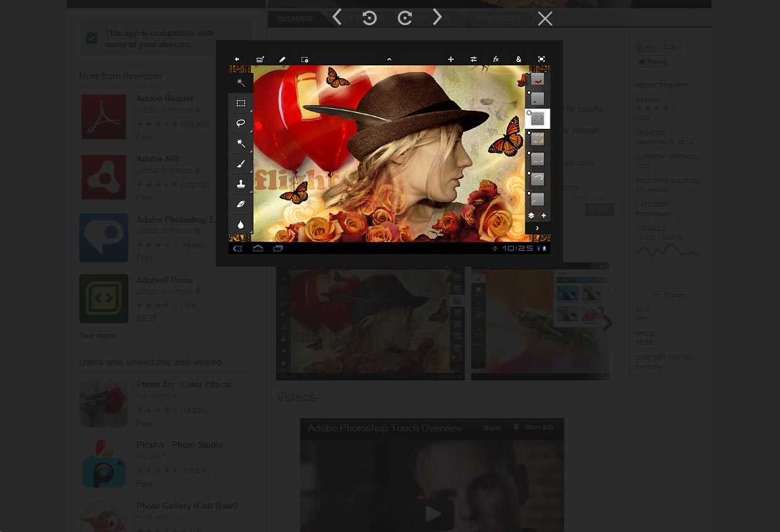Collapse layers panel with right-chevron arrow
Image resolution: width=780 pixels, height=532 pixels.
537,228
